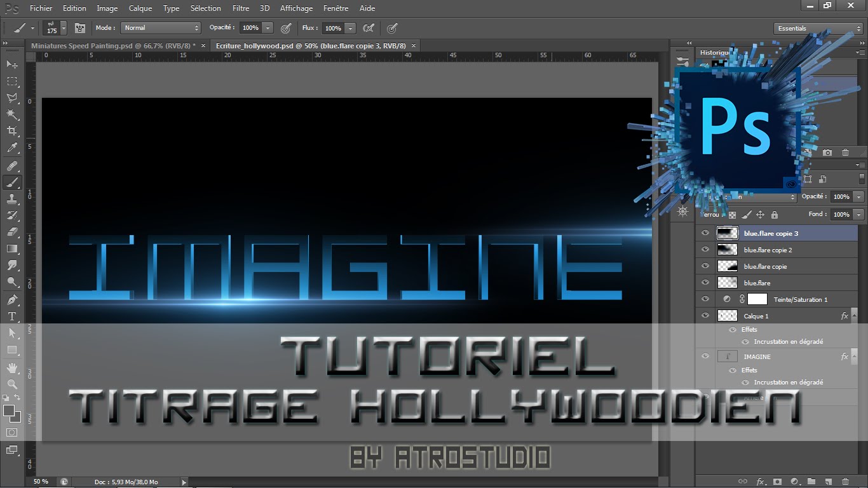Activate the Eyedropper tool

point(12,148)
